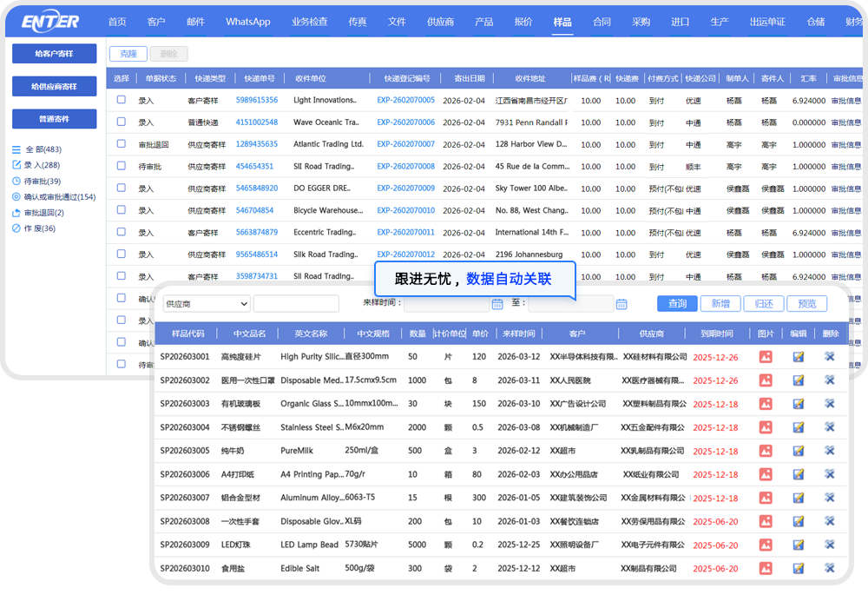The image size is (868, 608).
Task: Click the 新增 button
Action: click(x=720, y=303)
